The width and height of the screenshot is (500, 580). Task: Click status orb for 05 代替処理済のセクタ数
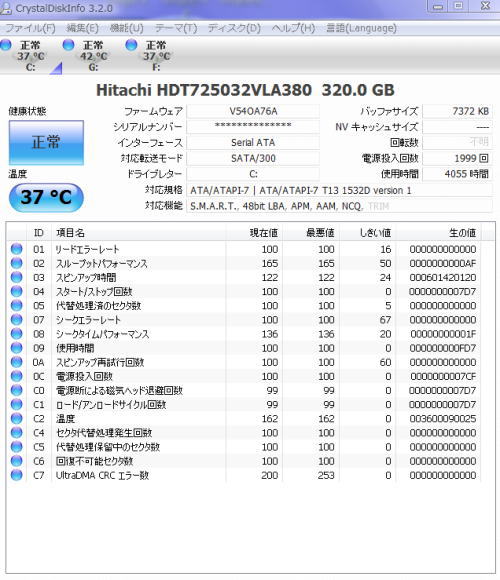[17, 305]
